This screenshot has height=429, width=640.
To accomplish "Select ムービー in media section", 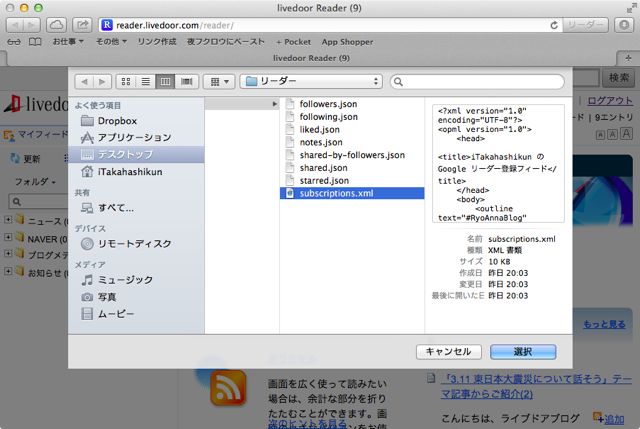I will [x=136, y=314].
